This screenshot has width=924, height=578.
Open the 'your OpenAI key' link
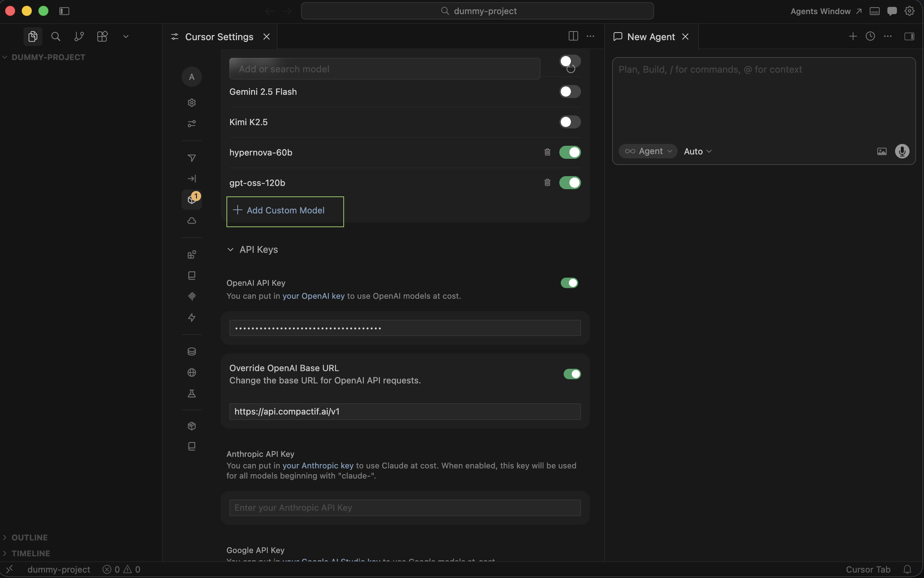[313, 296]
